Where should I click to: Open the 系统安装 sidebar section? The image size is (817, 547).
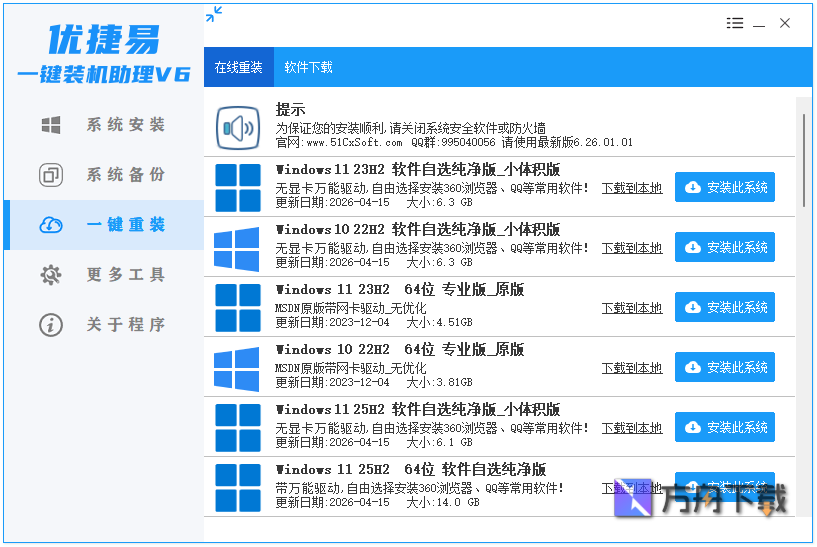104,125
